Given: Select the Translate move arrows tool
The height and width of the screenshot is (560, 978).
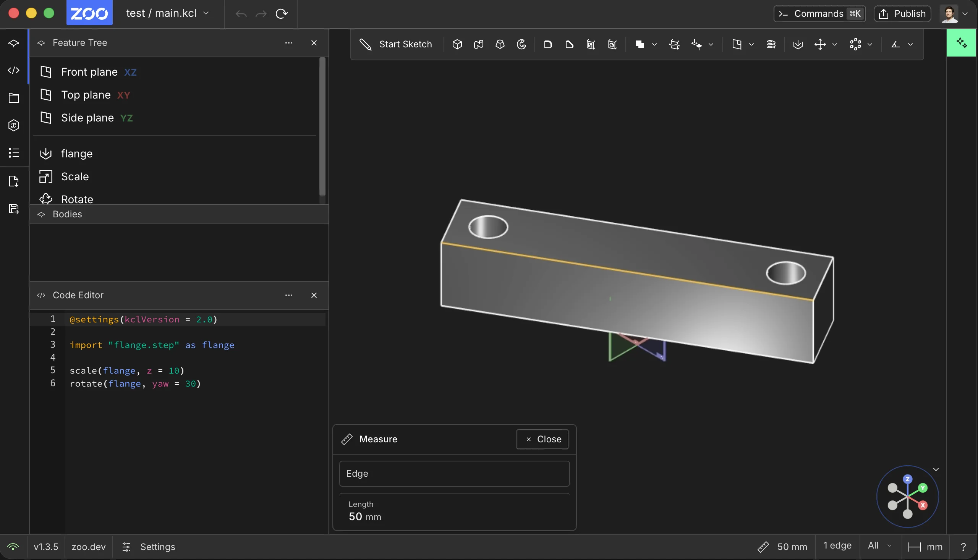Looking at the screenshot, I should (820, 44).
